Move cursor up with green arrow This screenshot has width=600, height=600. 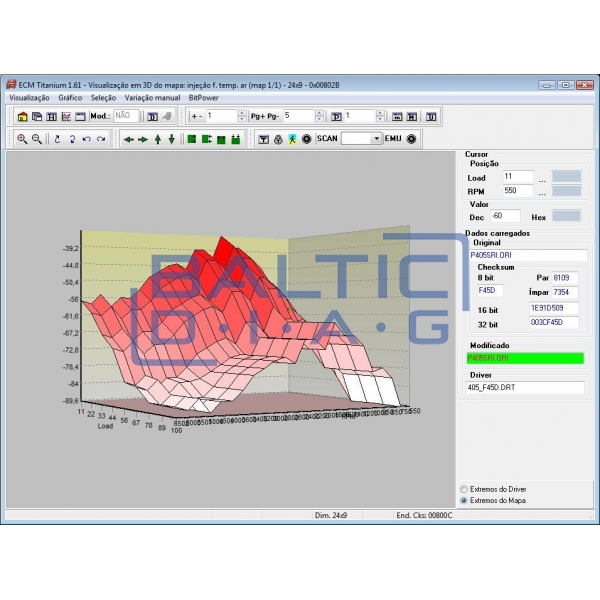[x=158, y=139]
